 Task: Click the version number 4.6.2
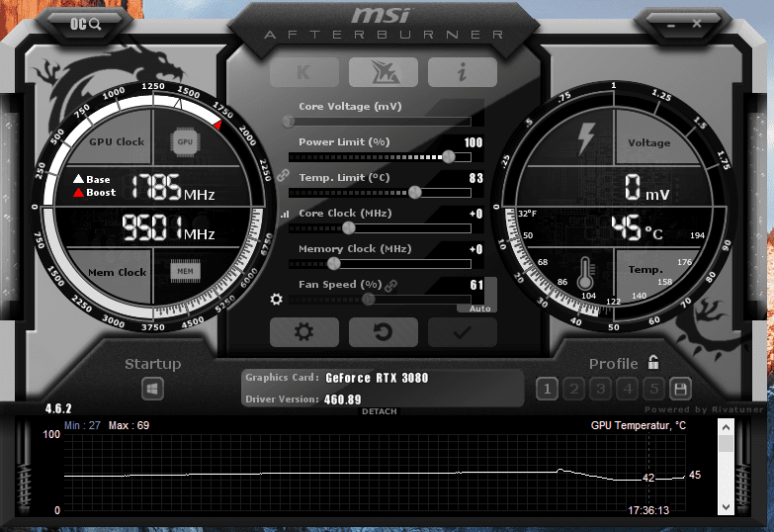click(x=58, y=409)
